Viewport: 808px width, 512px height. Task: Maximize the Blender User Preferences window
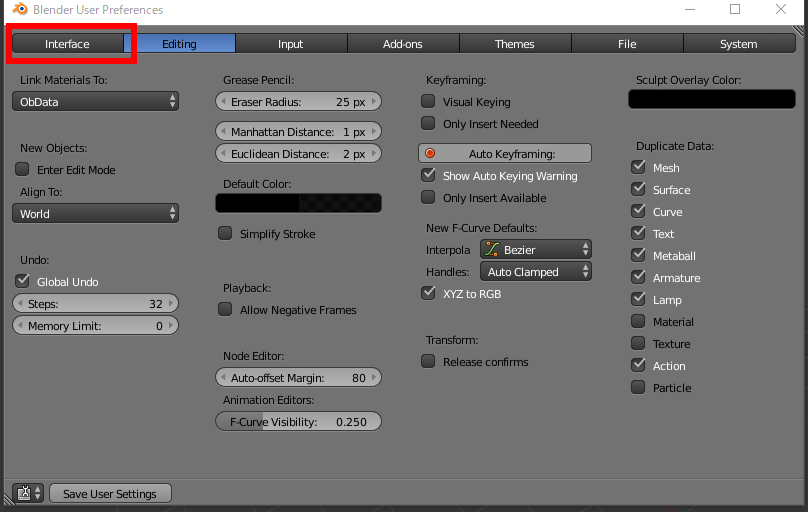point(735,9)
